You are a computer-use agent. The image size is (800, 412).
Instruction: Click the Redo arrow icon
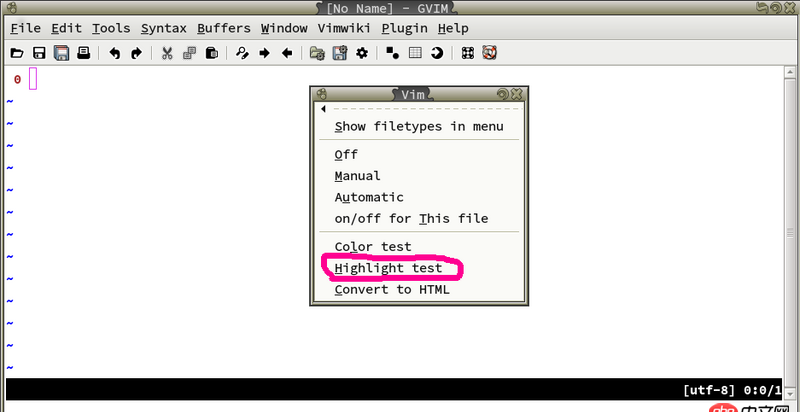point(137,53)
